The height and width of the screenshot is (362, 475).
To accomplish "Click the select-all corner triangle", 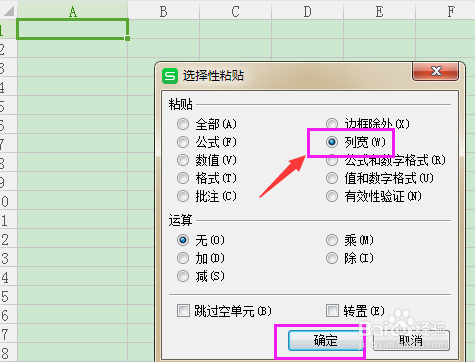I will 8,11.
